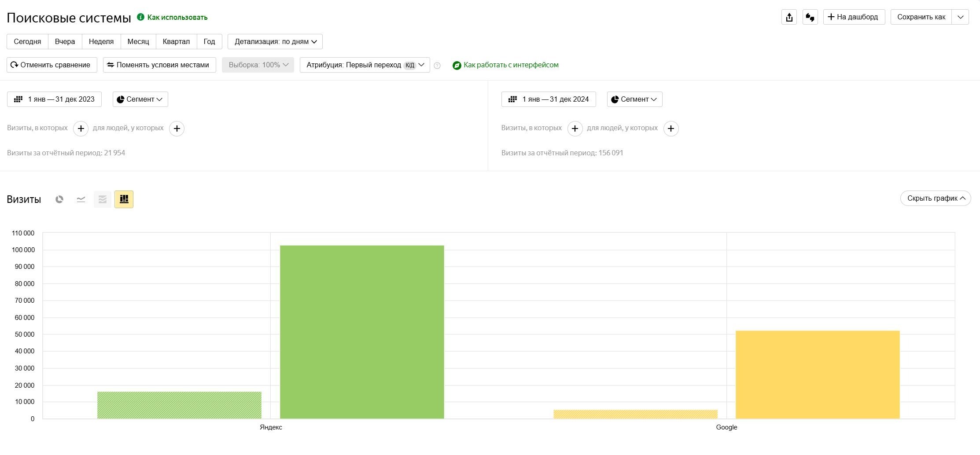Viewport: 980px width, 455px height.
Task: Open the 2023 date range picker
Action: [x=54, y=99]
